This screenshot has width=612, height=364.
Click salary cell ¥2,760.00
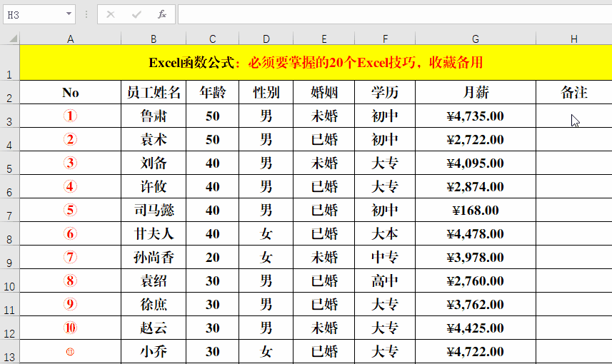[x=476, y=281]
